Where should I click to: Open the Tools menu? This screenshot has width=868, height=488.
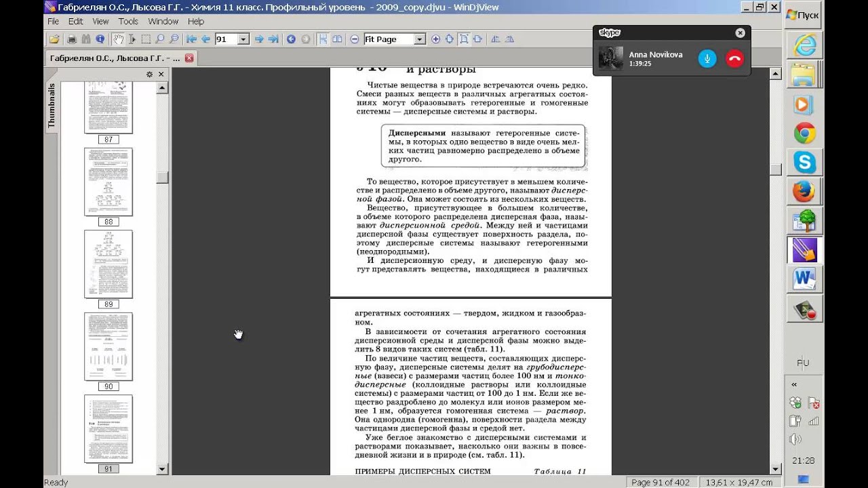(128, 21)
